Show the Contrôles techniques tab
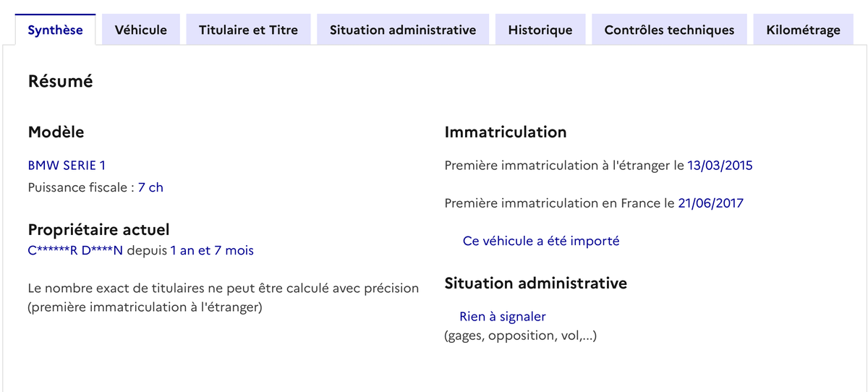The image size is (868, 392). [x=669, y=30]
